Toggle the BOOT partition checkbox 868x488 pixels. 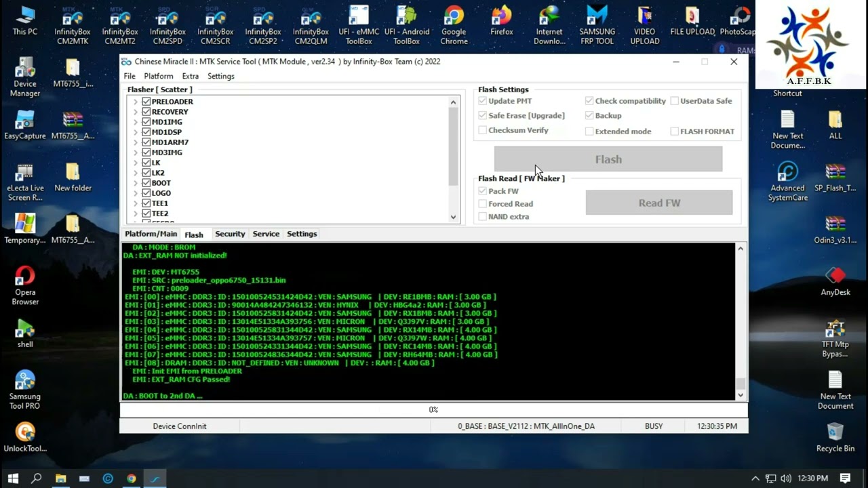(x=146, y=183)
